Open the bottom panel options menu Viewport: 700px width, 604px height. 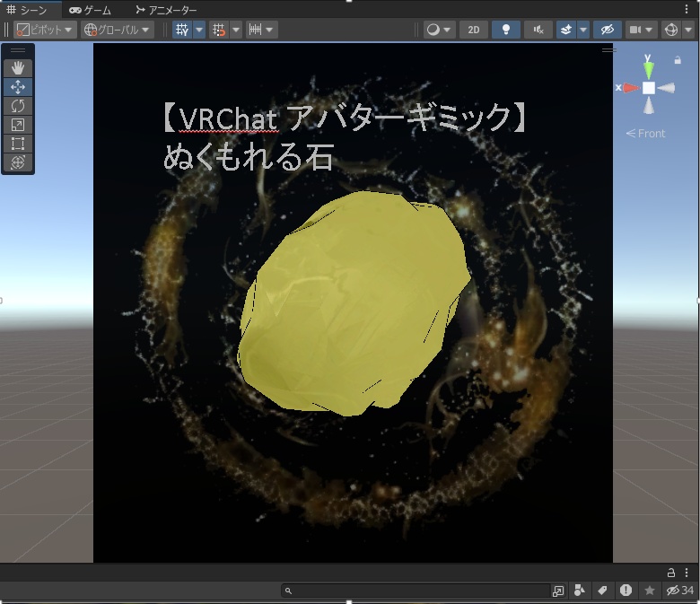tap(687, 573)
